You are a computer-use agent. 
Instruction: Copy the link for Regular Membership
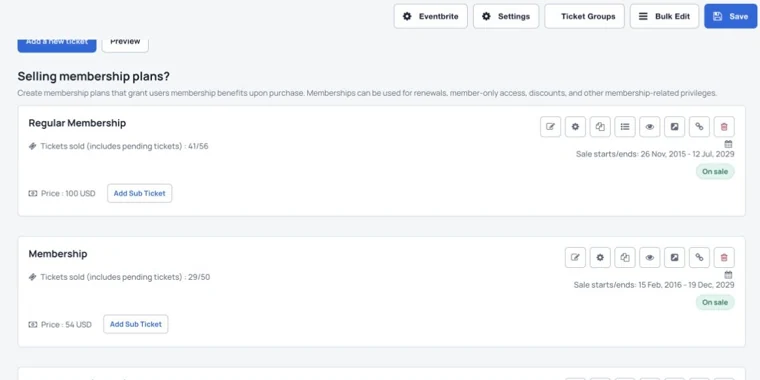coord(699,127)
